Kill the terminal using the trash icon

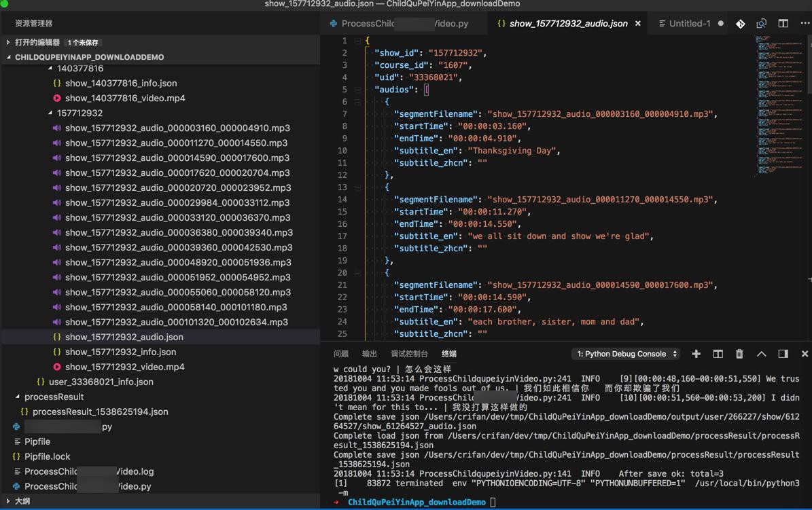pyautogui.click(x=739, y=354)
